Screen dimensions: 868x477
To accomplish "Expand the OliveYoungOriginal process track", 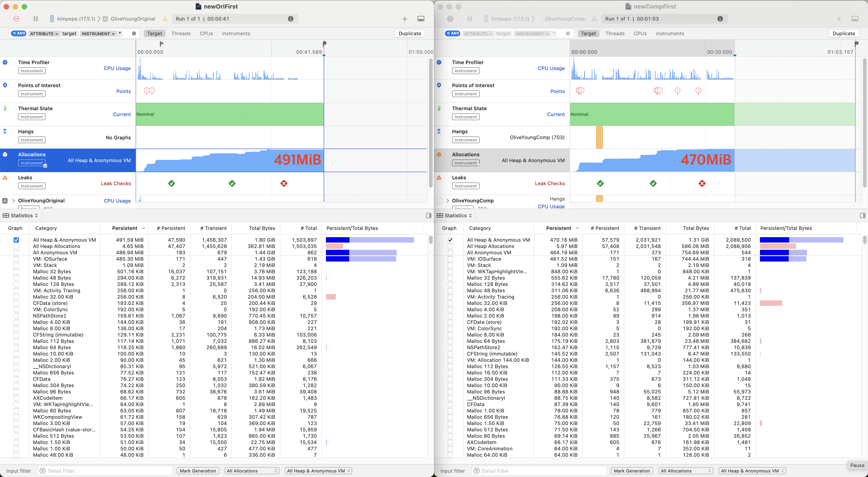I will click(x=14, y=201).
